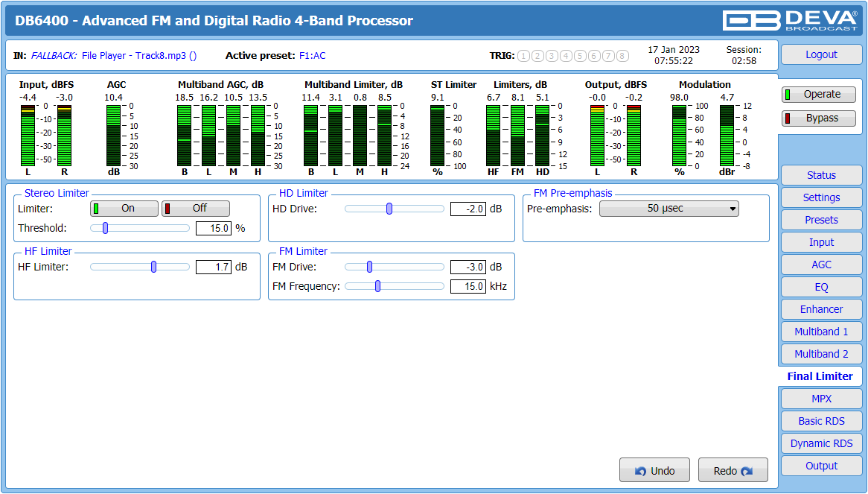
Task: Click the ST Limiter percent meter
Action: coord(437,136)
